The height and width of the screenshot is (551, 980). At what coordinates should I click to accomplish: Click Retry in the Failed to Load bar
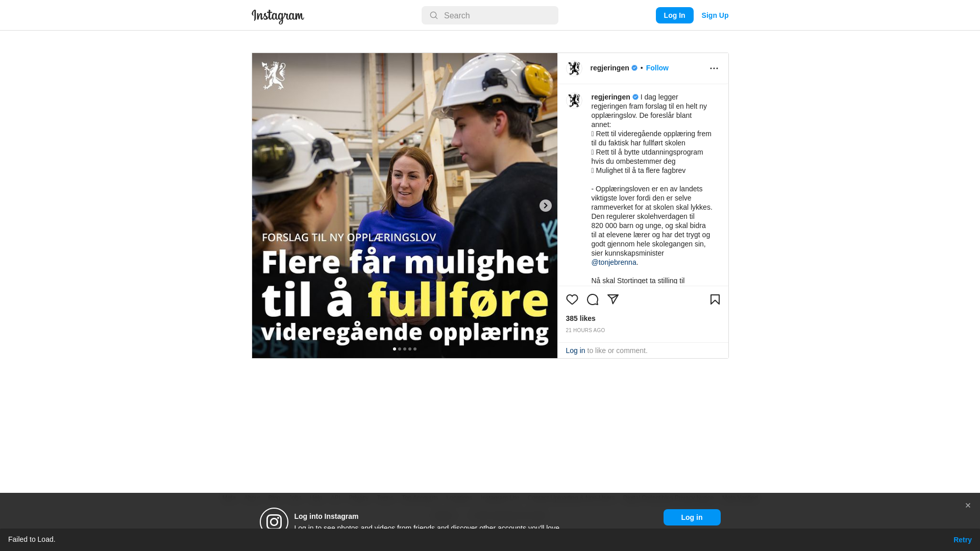coord(962,540)
